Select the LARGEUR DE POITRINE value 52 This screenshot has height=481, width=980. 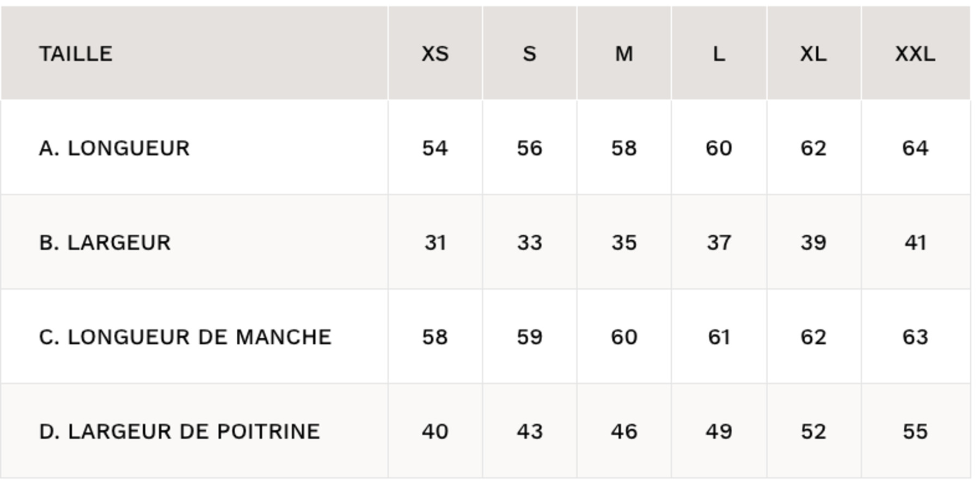coord(813,431)
